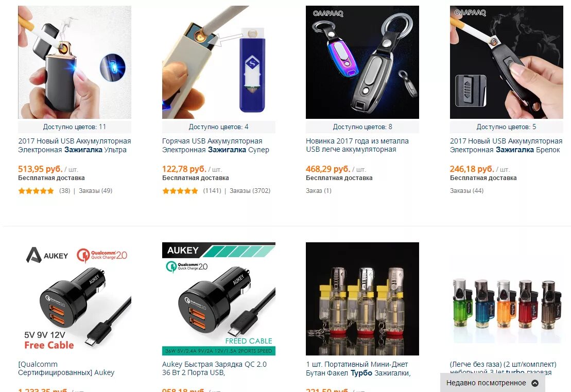571x392 pixels.
Task: Click the Горячая USB Зажигалка Супер title
Action: 216,145
